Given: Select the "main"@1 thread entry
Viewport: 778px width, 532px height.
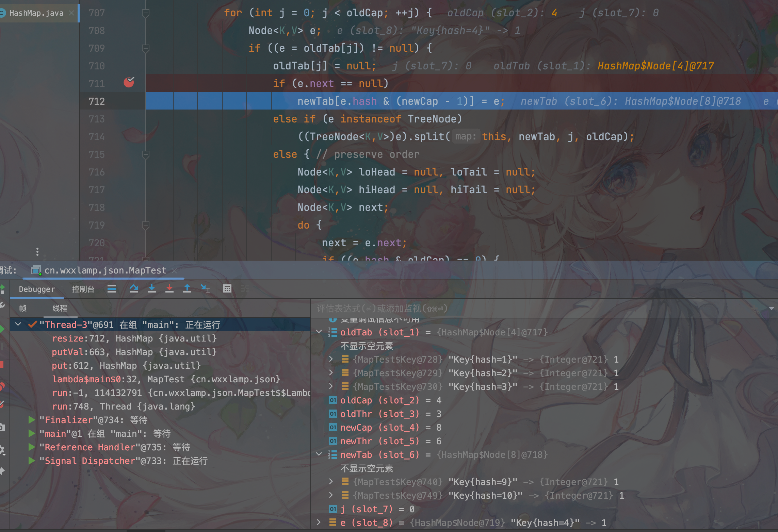Looking at the screenshot, I should point(105,434).
